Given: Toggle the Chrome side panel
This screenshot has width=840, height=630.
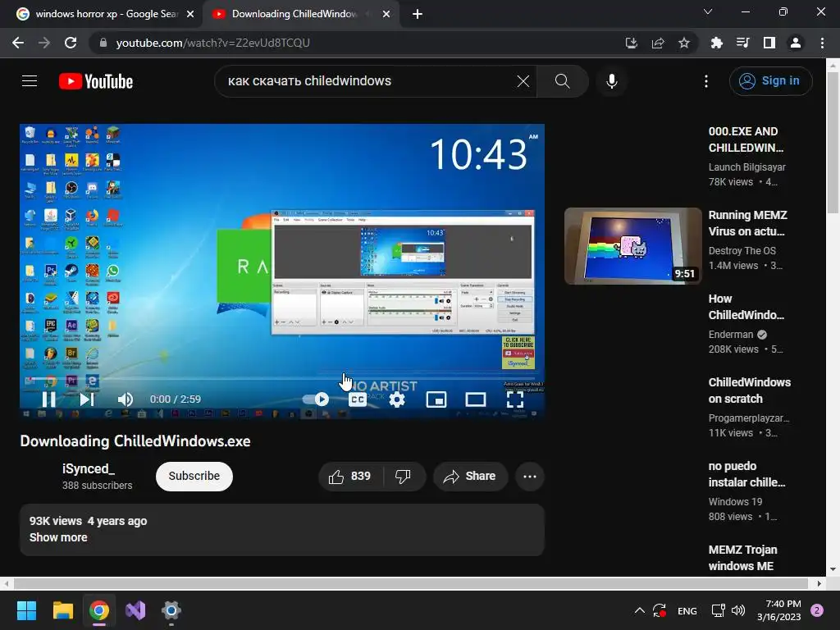Looking at the screenshot, I should coord(769,43).
